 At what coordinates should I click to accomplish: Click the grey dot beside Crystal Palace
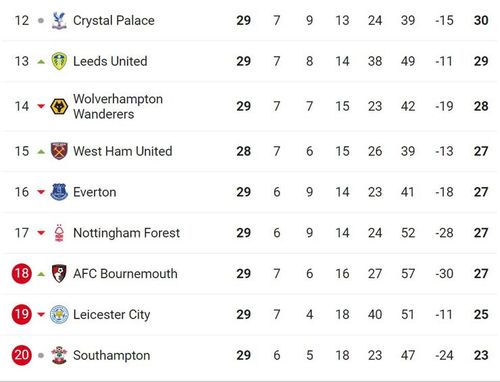pos(41,21)
